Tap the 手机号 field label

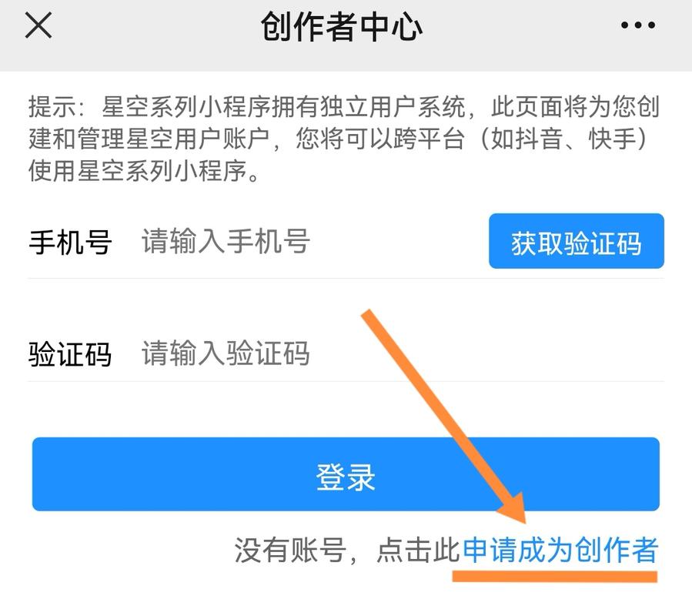pyautogui.click(x=70, y=242)
